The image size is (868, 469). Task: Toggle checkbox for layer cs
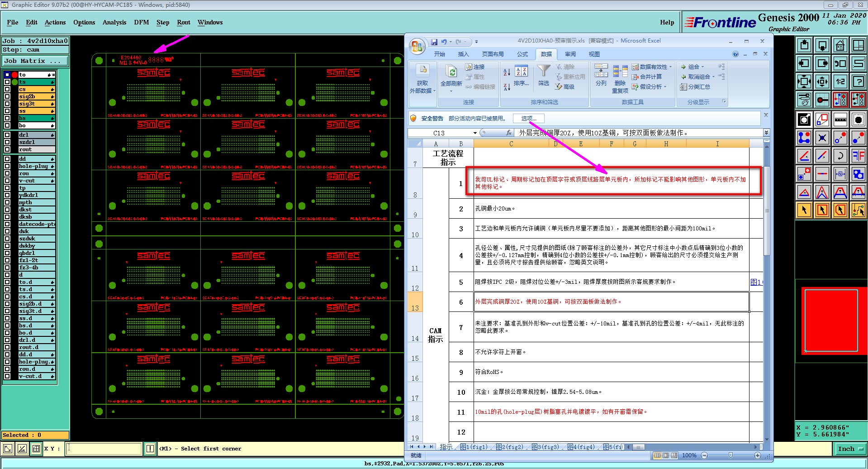click(x=7, y=89)
